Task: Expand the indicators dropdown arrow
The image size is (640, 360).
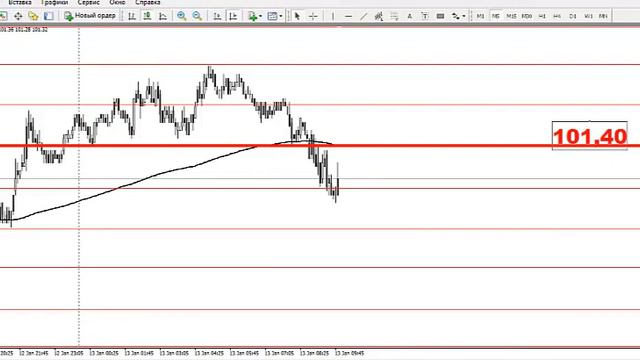Action: pyautogui.click(x=260, y=16)
